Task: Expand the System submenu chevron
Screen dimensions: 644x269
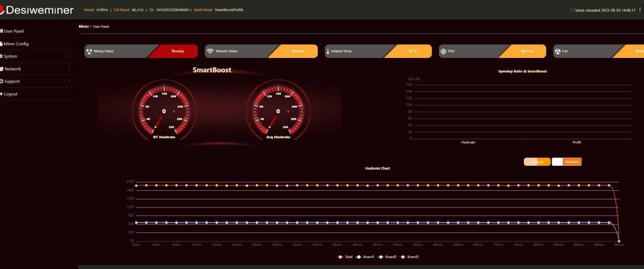Action: pyautogui.click(x=69, y=56)
